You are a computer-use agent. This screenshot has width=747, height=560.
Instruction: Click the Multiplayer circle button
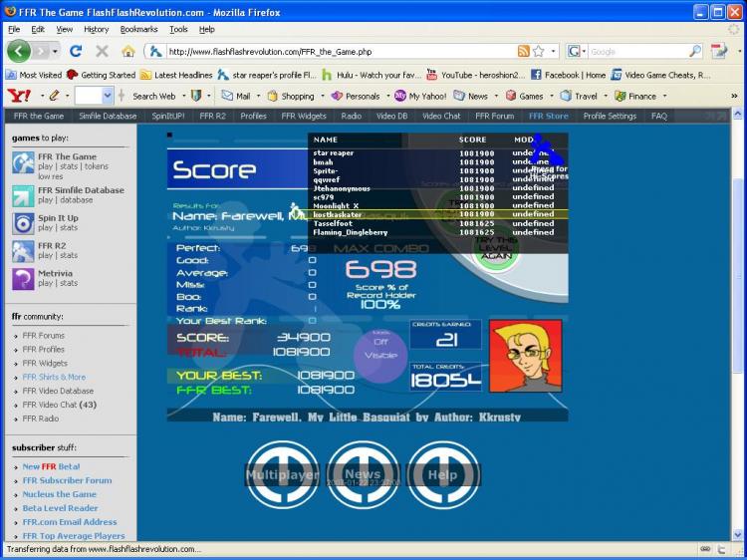click(282, 474)
